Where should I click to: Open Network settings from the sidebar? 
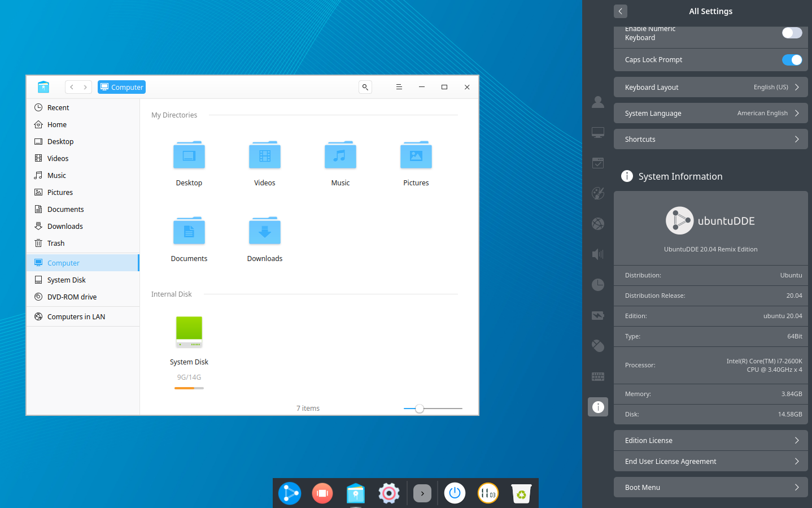point(598,223)
